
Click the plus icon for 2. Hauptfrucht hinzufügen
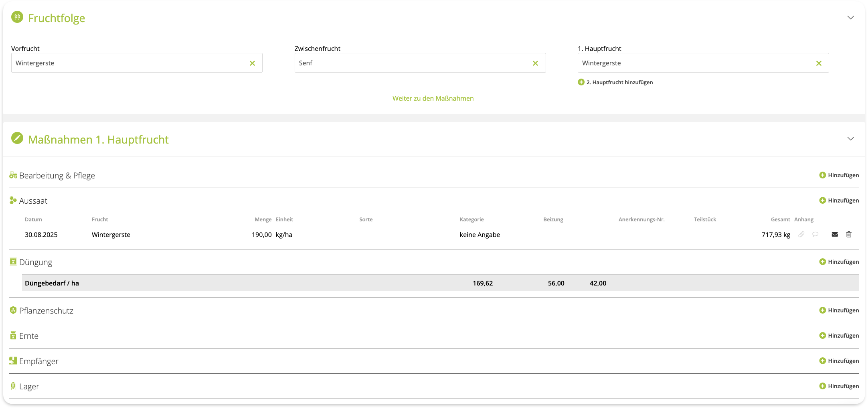pos(581,82)
